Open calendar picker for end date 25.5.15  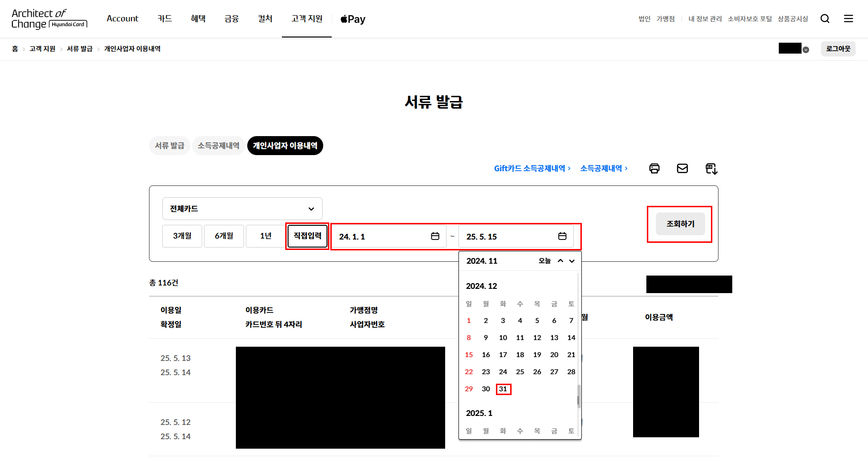[x=562, y=236]
